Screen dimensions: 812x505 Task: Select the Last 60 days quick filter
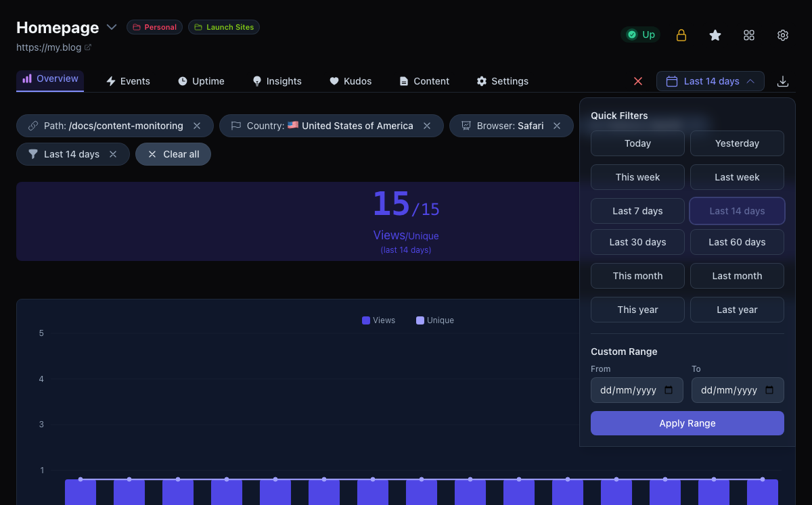(737, 242)
